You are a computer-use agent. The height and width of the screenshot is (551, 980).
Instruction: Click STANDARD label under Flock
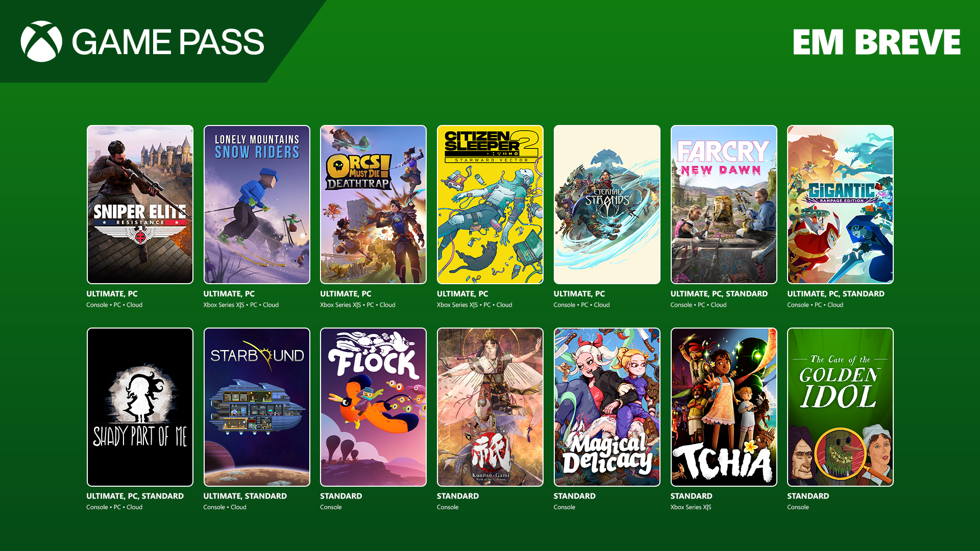pyautogui.click(x=341, y=496)
